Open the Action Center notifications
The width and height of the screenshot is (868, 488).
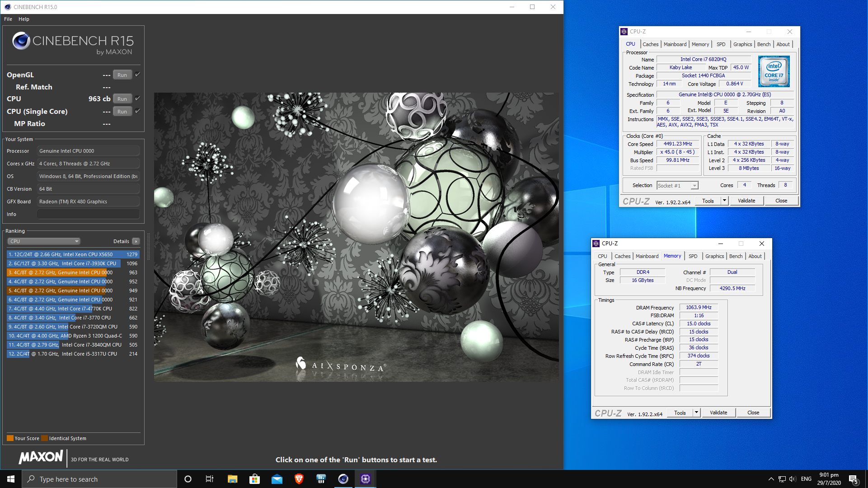point(854,479)
